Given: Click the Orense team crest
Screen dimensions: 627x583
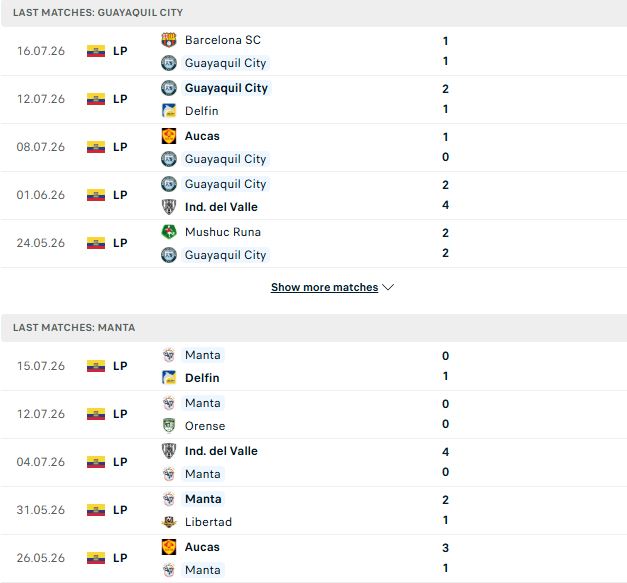Looking at the screenshot, I should pos(169,426).
